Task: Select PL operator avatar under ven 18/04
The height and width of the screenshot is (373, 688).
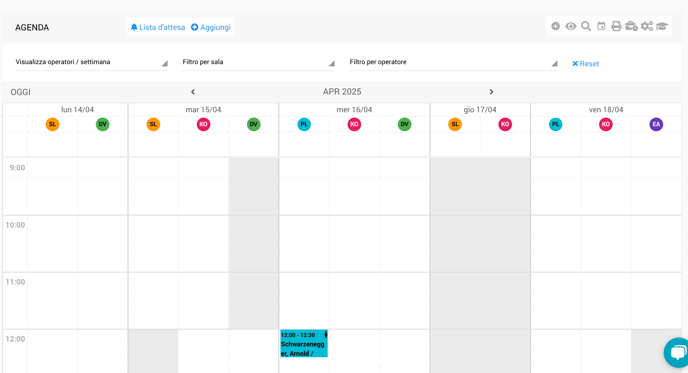Action: 555,124
